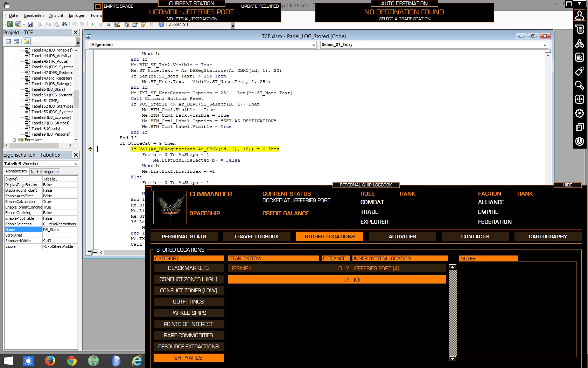Expand toolbar options arrow after Z 2397
This screenshot has width=588, height=368.
(x=233, y=26)
